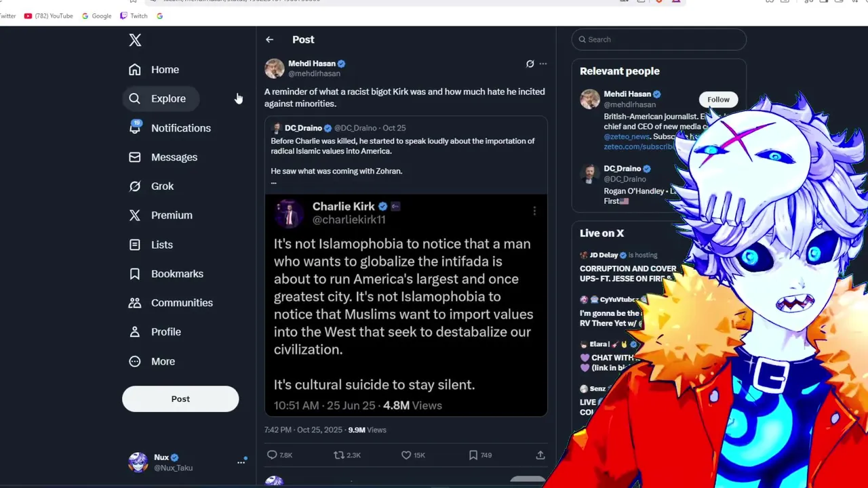
Task: Click the Grok icon on Mehdi's post
Action: tap(530, 64)
